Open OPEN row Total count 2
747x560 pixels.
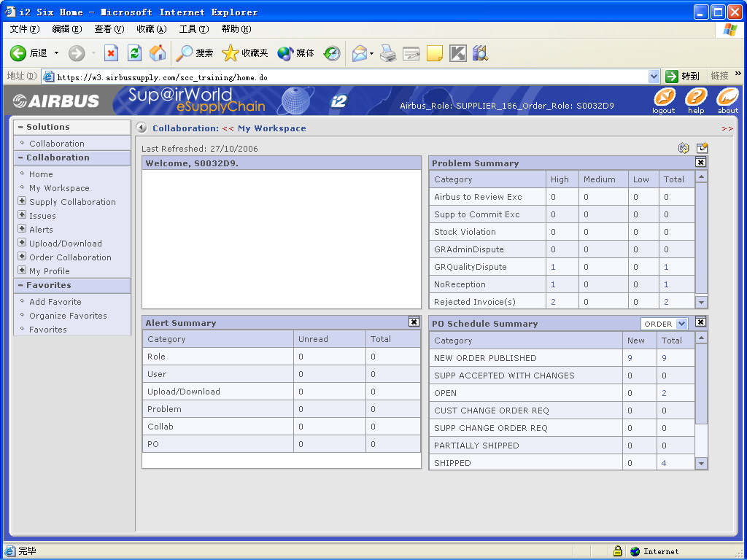[x=664, y=393]
